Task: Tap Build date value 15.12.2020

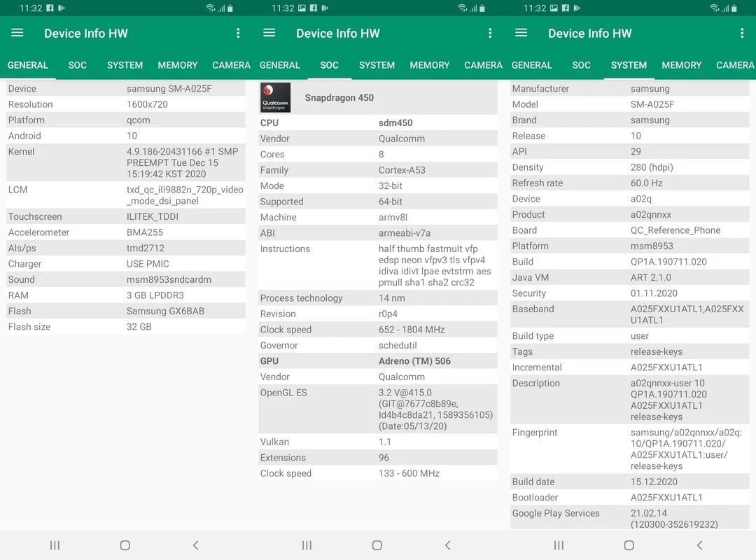Action: point(654,482)
